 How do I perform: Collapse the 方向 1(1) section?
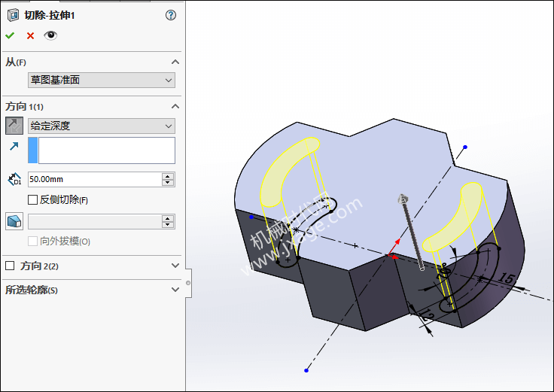click(175, 106)
